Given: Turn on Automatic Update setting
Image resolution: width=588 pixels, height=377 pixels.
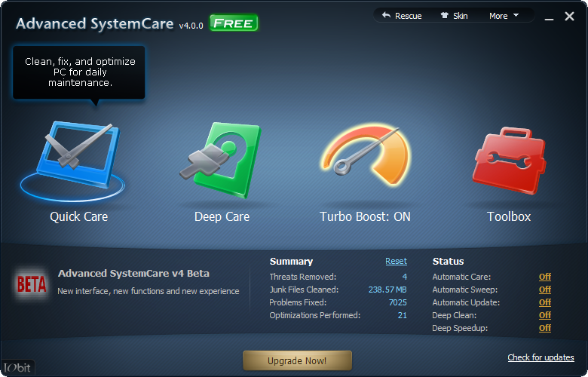Looking at the screenshot, I should coord(544,303).
